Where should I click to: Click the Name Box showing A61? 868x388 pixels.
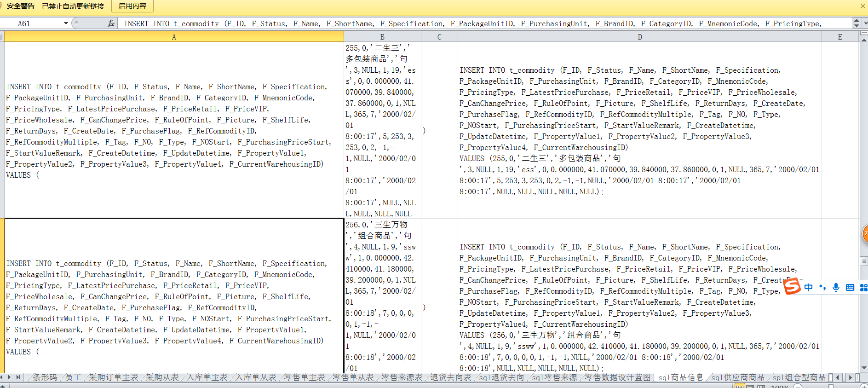[x=31, y=23]
